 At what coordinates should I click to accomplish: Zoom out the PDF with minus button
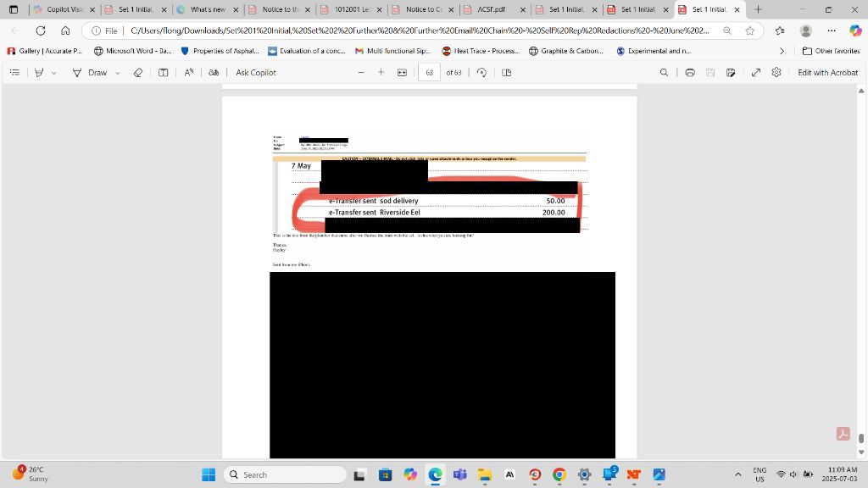[361, 73]
